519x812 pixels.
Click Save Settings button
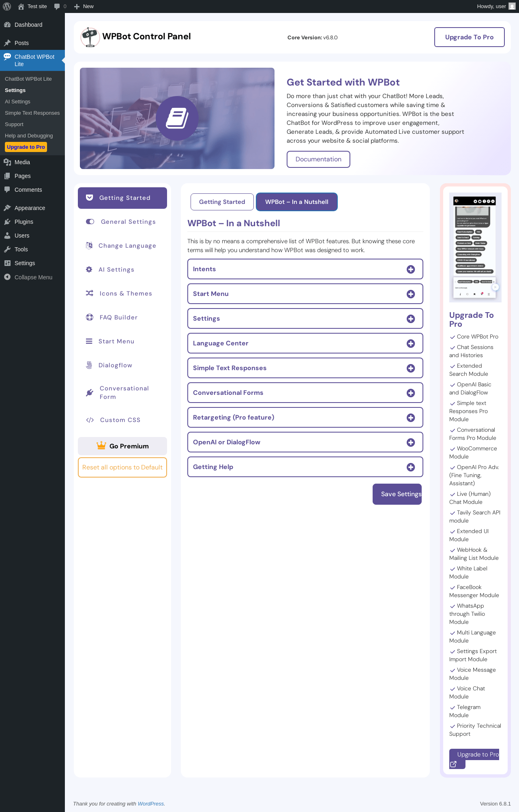tap(397, 494)
